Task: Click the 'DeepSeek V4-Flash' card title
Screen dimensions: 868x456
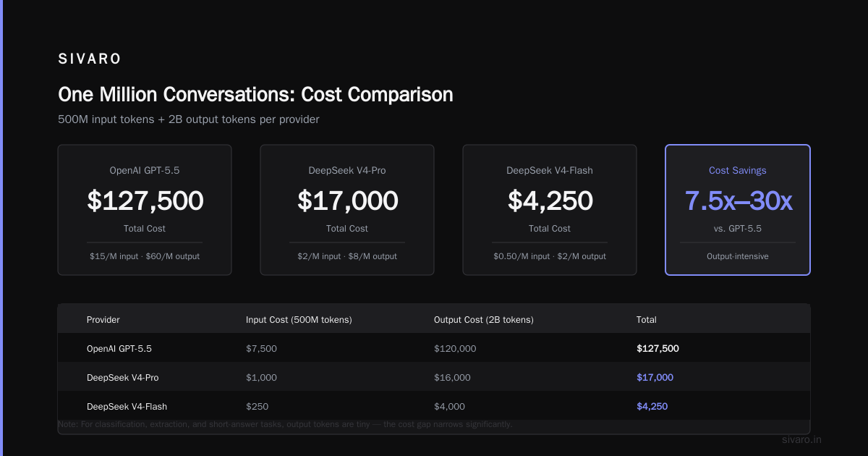Action: point(550,171)
